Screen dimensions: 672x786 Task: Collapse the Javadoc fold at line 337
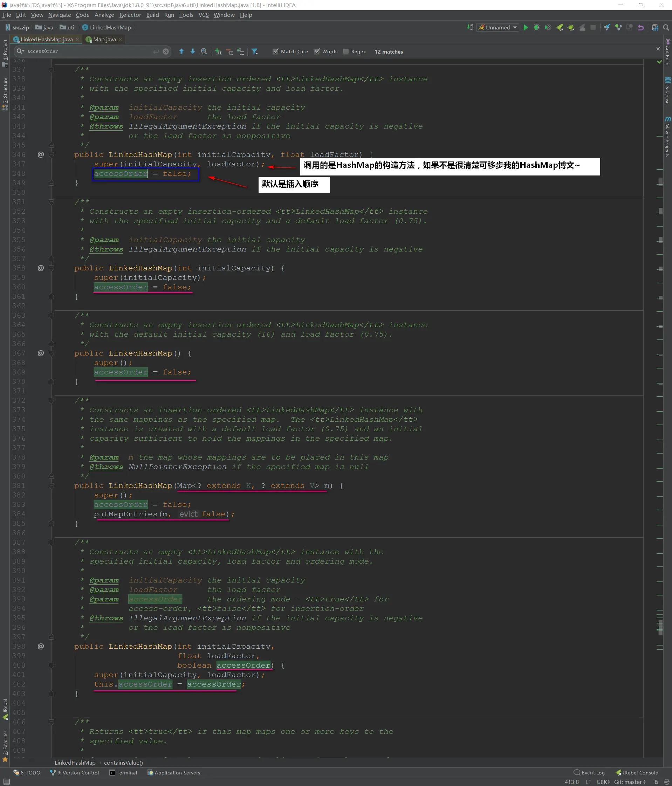51,69
